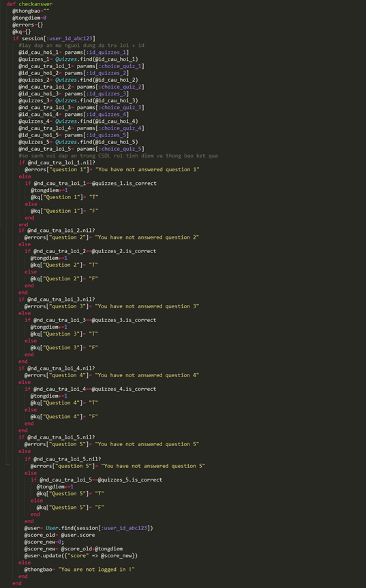Image resolution: width=366 pixels, height=588 pixels.
Task: Click the "def checkanswer" method definition
Action: (x=29, y=4)
